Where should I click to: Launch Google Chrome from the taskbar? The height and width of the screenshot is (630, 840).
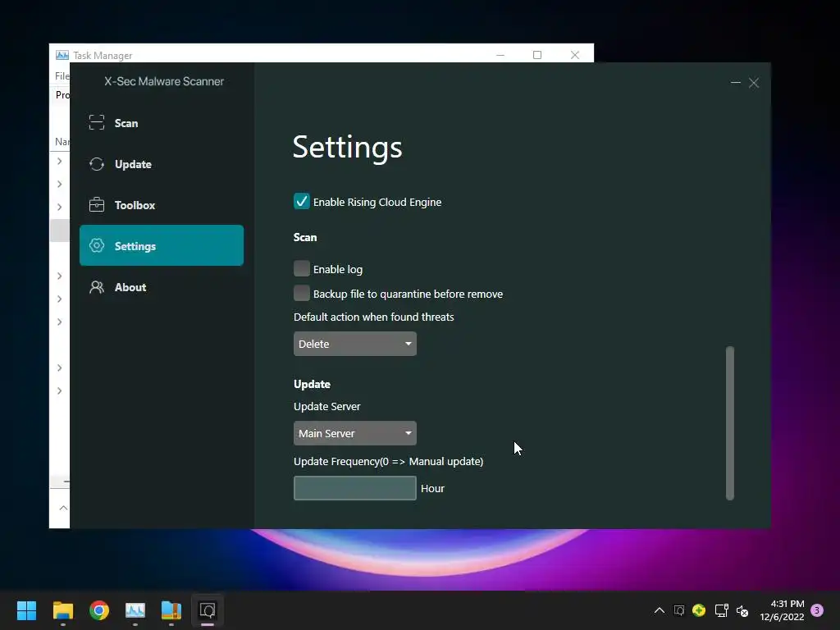(x=99, y=610)
